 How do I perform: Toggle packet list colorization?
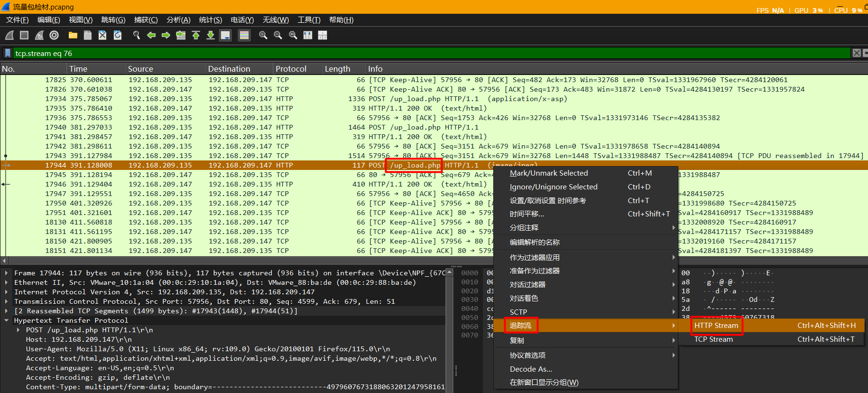coord(244,35)
